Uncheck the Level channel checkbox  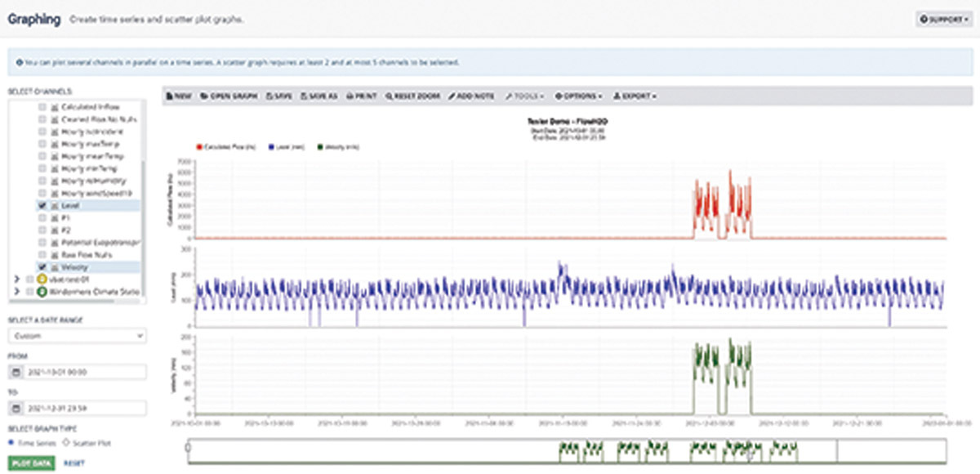[42, 207]
